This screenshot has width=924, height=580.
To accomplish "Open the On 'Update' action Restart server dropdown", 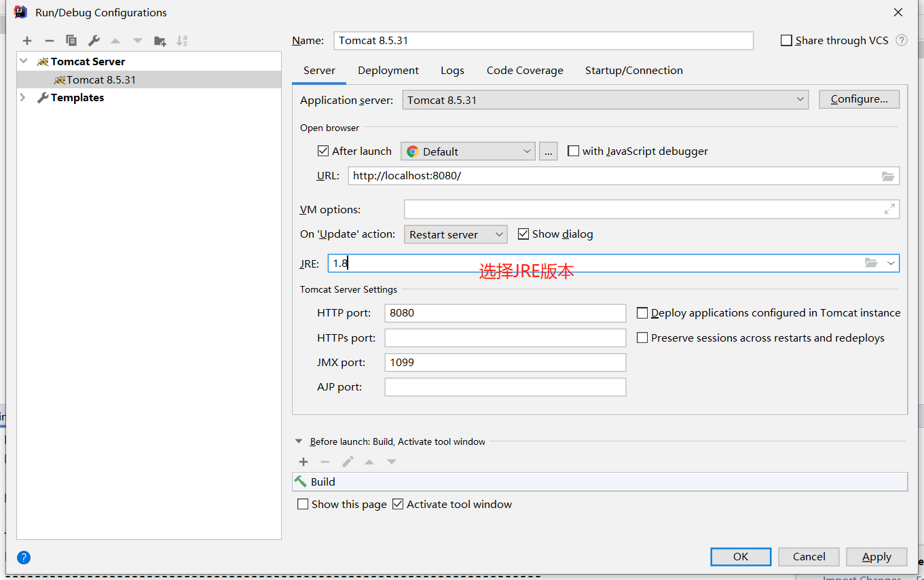I will [x=456, y=234].
